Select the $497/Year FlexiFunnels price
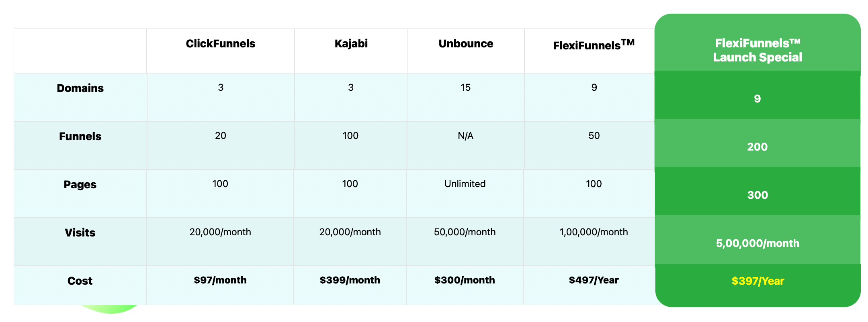The width and height of the screenshot is (868, 322). (594, 280)
